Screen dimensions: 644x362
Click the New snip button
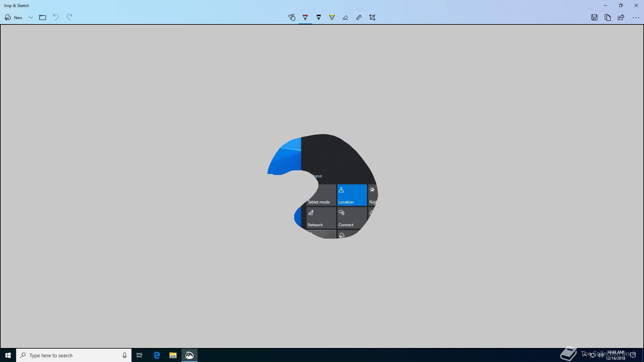pos(13,17)
